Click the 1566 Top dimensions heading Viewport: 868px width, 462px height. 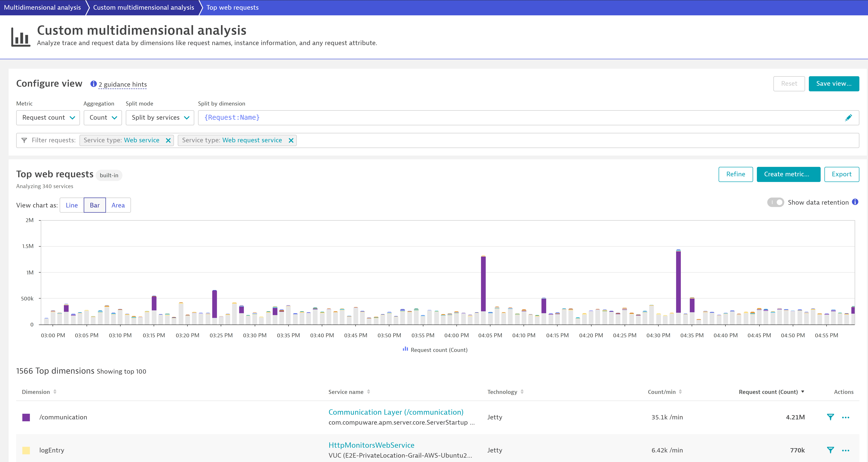(55, 371)
